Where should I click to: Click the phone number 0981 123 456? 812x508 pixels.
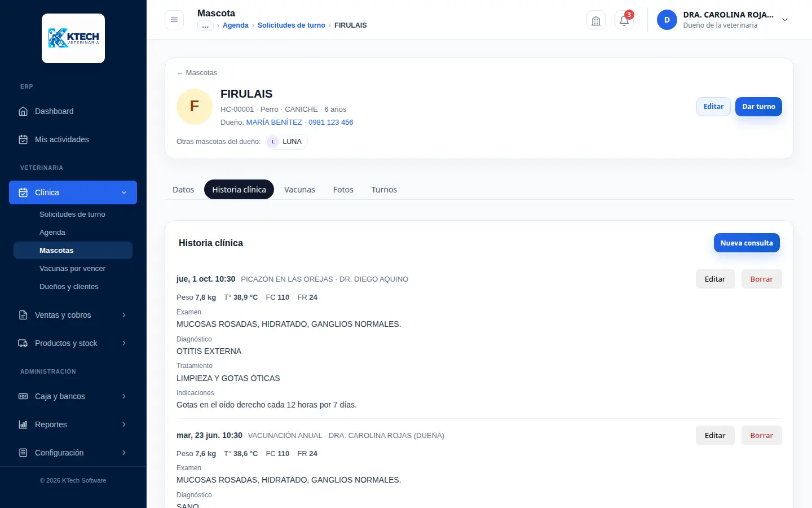pyautogui.click(x=331, y=122)
